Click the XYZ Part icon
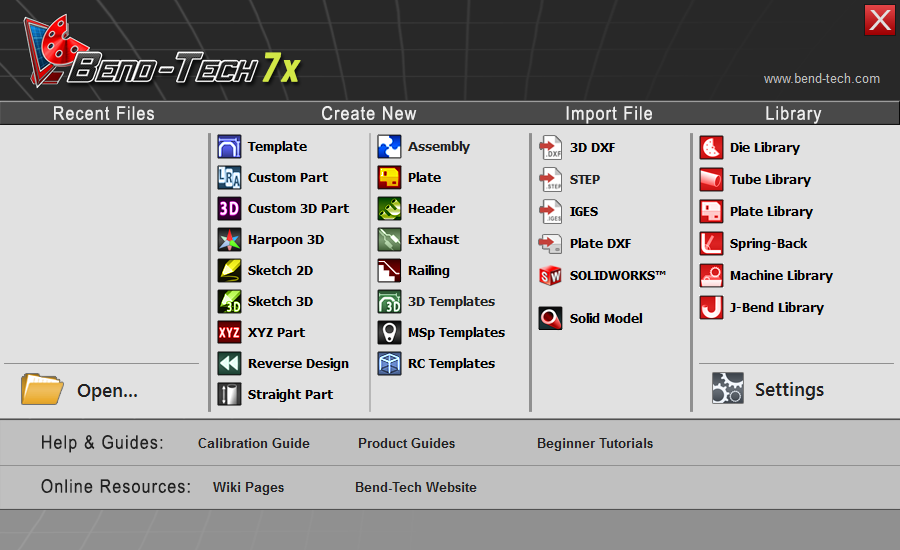 point(229,332)
